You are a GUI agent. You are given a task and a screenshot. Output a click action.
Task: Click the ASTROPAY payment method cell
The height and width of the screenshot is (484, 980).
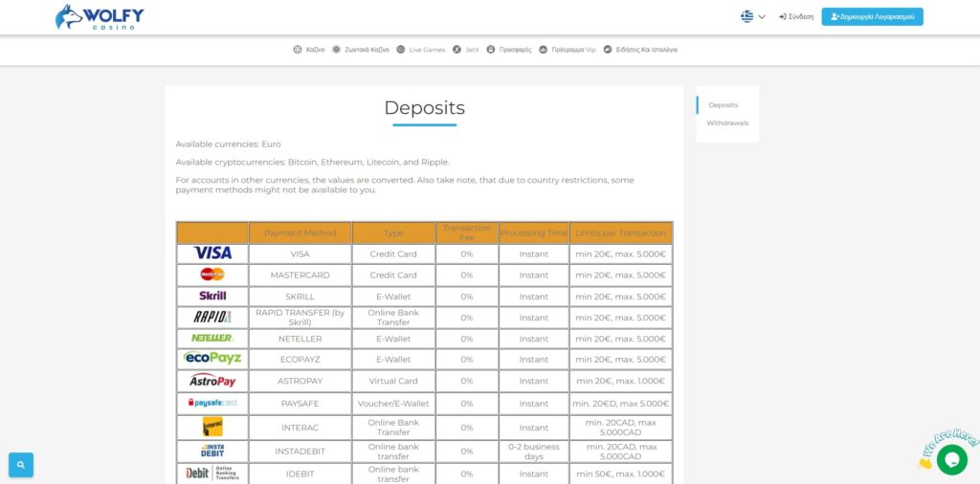300,381
